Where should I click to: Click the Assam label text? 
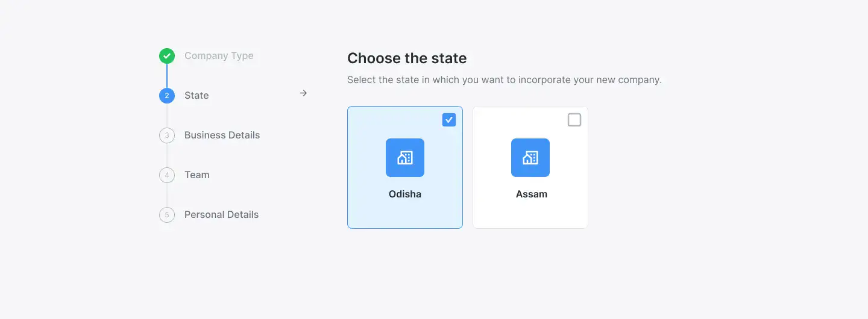coord(532,194)
